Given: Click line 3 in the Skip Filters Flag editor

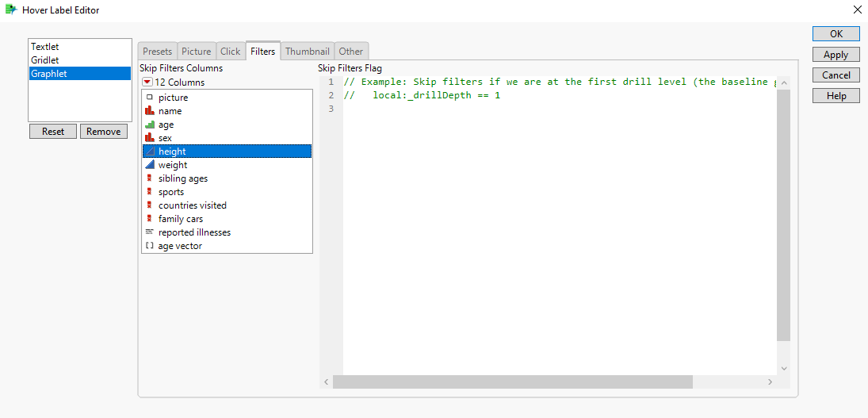Looking at the screenshot, I should pyautogui.click(x=555, y=109).
